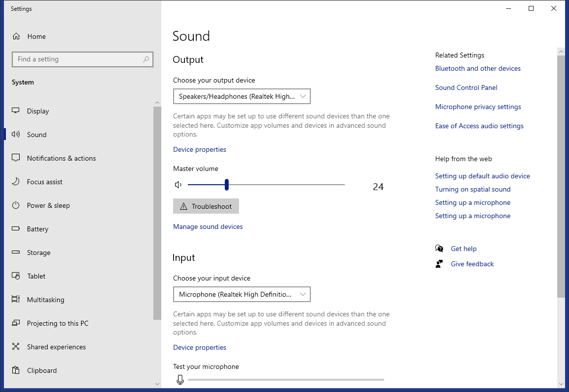
Task: Click Manage sound devices link
Action: click(208, 226)
